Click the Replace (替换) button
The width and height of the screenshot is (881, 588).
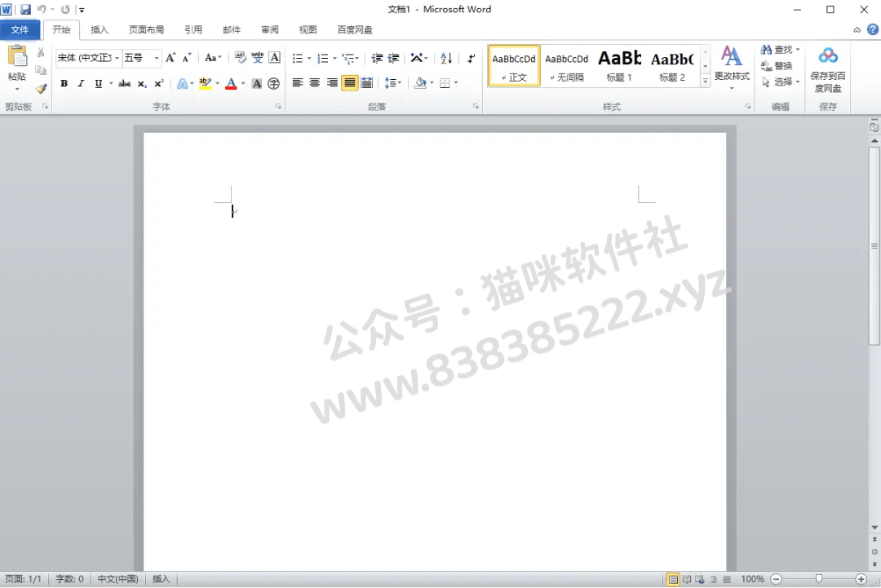coord(777,66)
